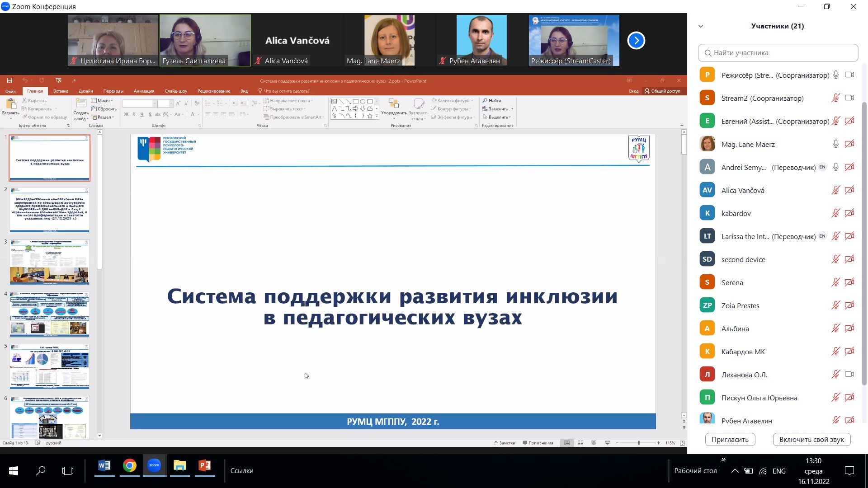
Task: Click the PowerPoint zoom slider
Action: (638, 443)
